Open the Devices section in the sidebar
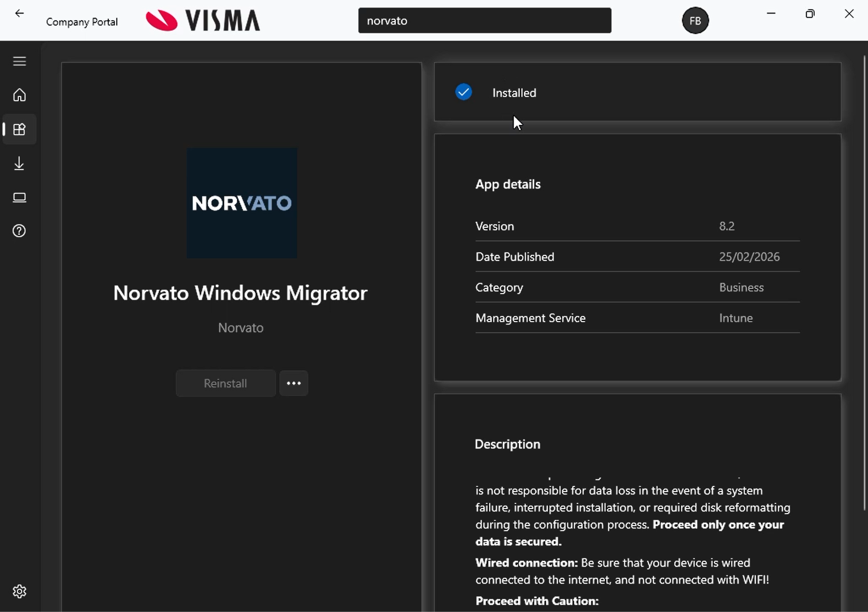 coord(19,198)
